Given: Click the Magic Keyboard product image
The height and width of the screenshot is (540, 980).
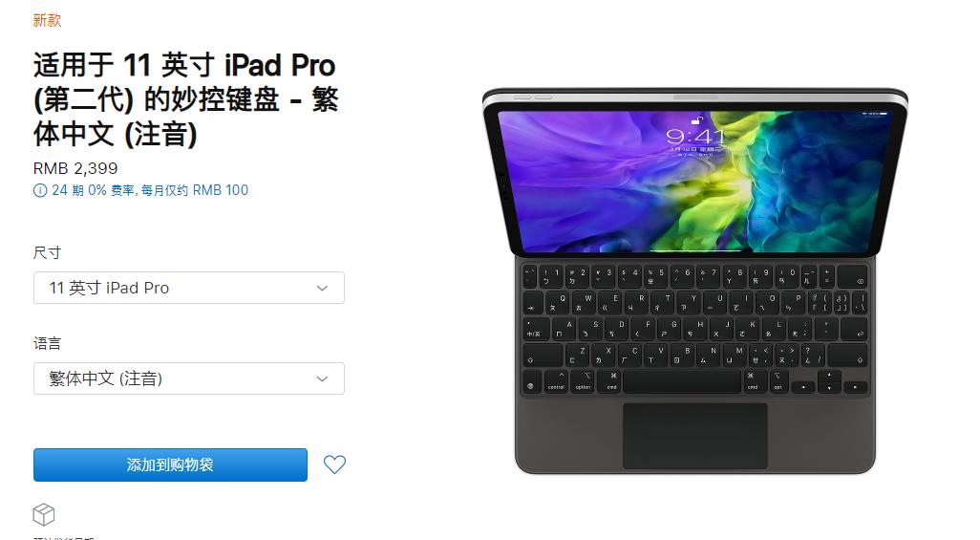Looking at the screenshot, I should (x=695, y=281).
